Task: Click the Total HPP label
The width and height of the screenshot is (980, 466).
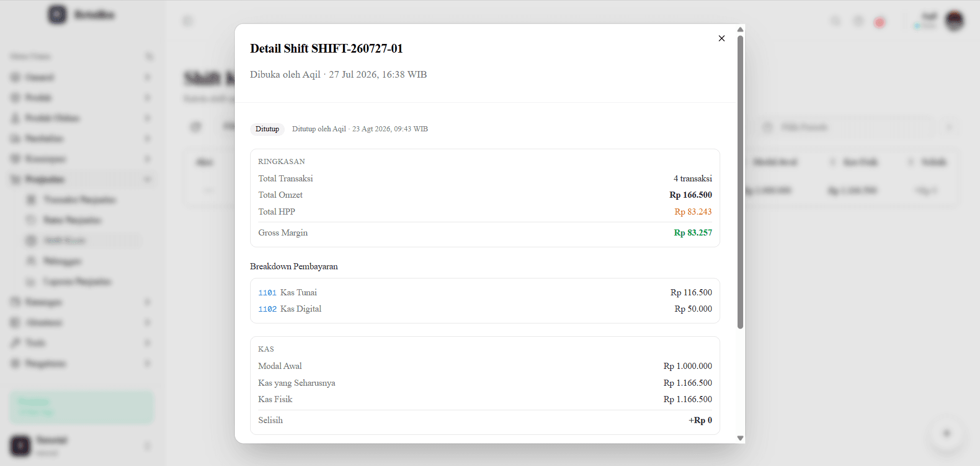Action: tap(276, 212)
